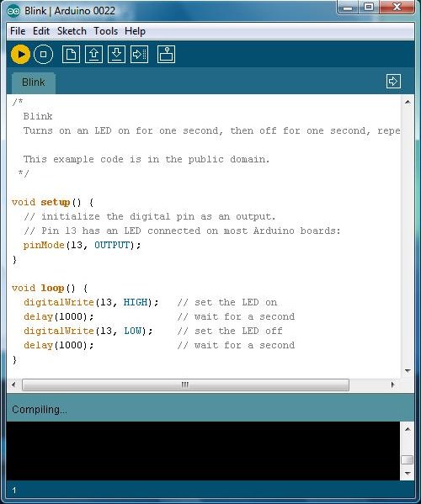
Task: Click line number 1 in status bar
Action: point(14,491)
